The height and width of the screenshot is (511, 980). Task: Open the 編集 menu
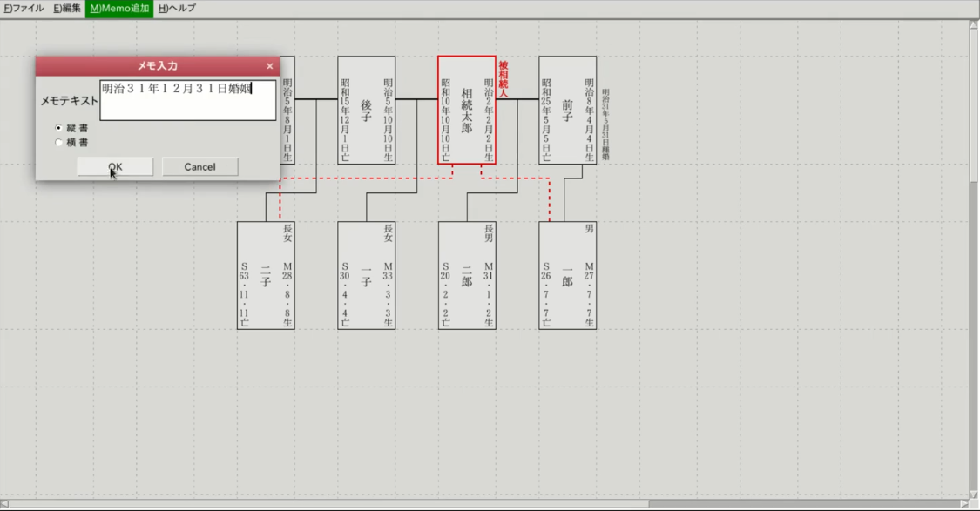pyautogui.click(x=67, y=8)
